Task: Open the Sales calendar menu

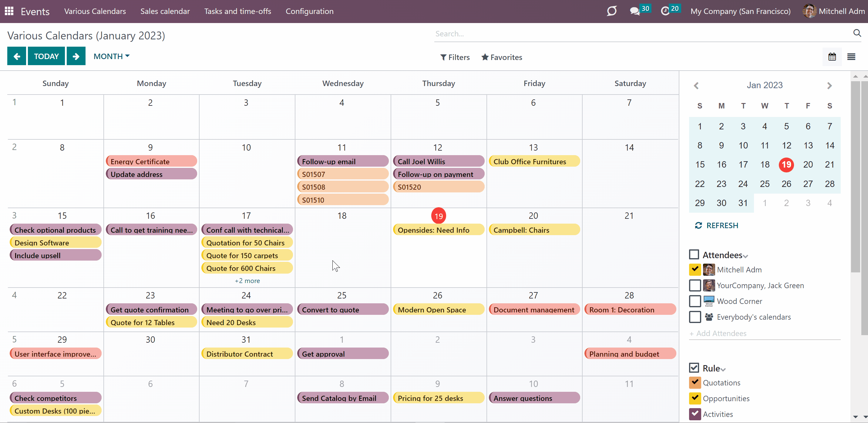Action: click(x=165, y=11)
